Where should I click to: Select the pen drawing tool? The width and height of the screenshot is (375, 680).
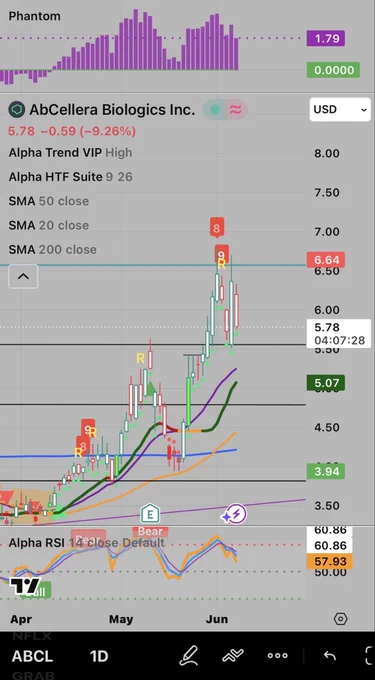pos(189,655)
